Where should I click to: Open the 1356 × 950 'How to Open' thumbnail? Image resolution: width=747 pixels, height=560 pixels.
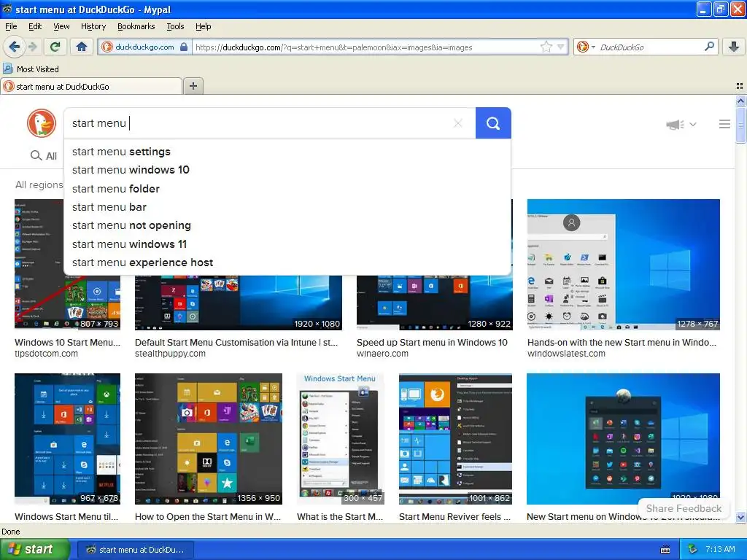tap(208, 438)
